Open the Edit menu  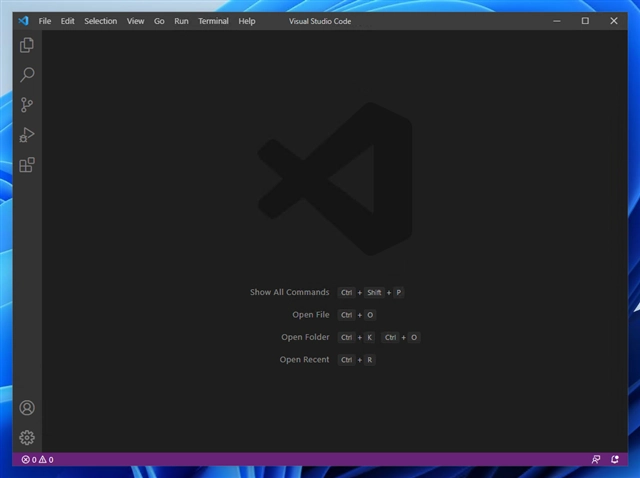[68, 21]
